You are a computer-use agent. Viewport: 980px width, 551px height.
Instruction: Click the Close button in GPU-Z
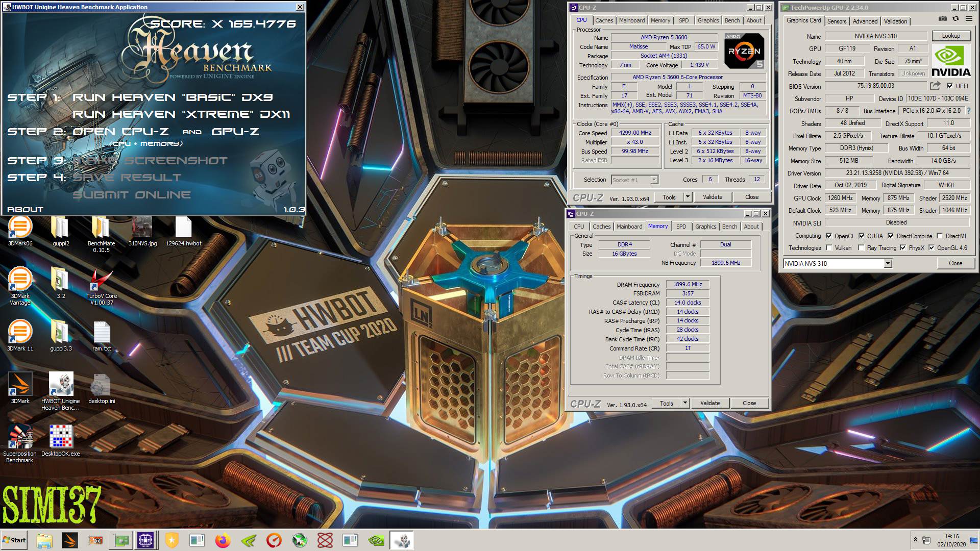coord(955,263)
